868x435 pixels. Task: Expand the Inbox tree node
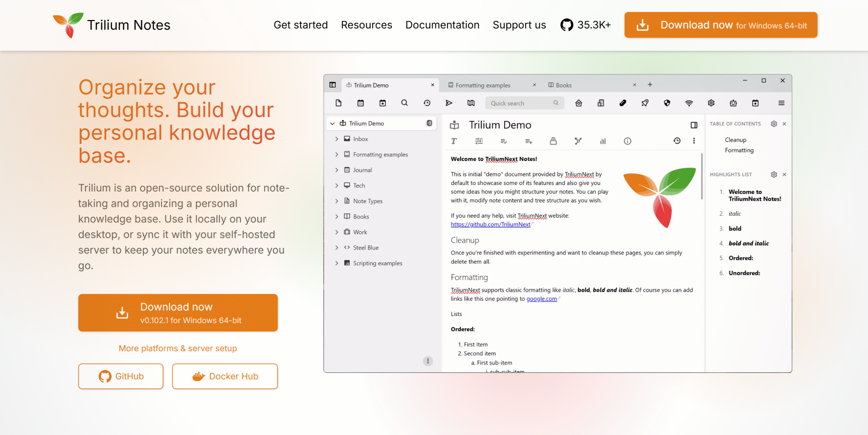(x=337, y=139)
